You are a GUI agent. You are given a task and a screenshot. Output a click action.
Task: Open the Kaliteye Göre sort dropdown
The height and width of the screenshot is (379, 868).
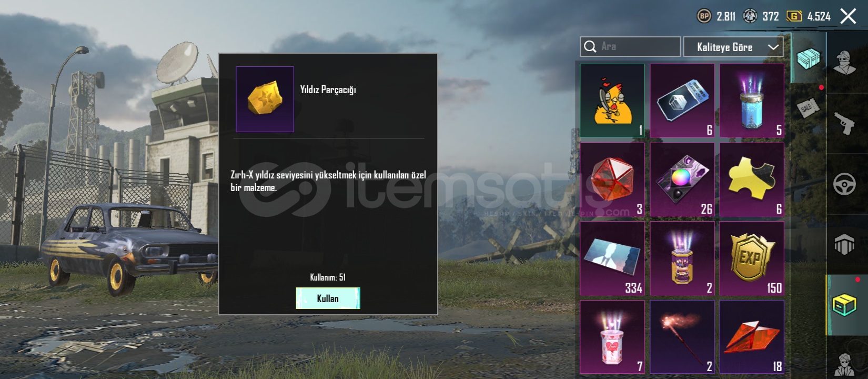coord(733,47)
